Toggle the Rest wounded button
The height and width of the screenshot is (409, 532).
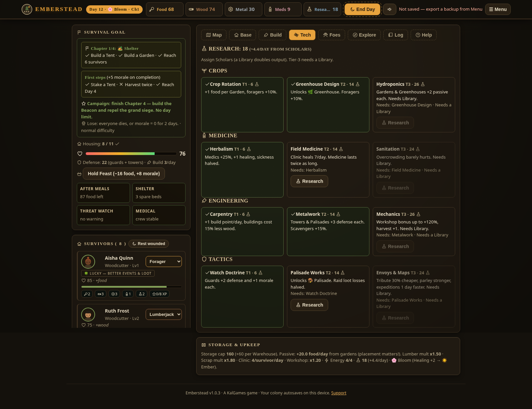[x=149, y=244]
